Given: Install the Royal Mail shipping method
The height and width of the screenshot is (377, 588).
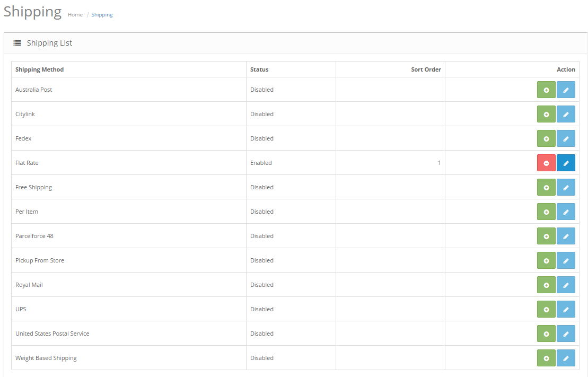Looking at the screenshot, I should tap(546, 285).
